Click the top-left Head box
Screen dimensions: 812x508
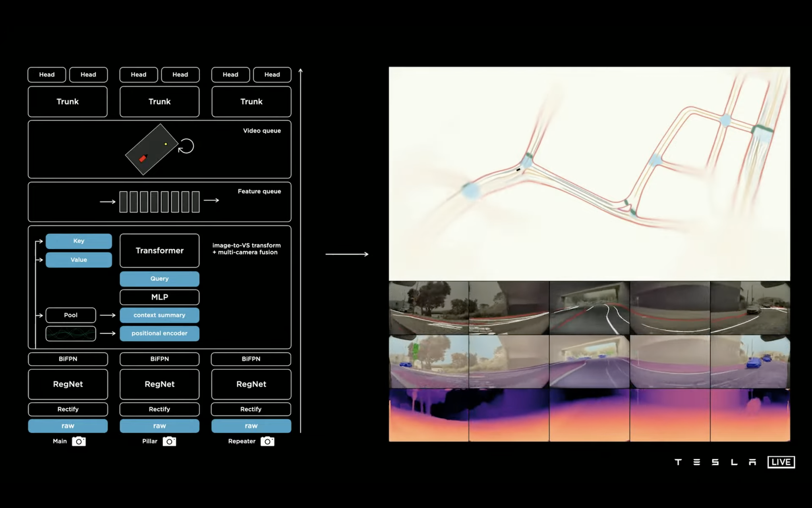[47, 75]
